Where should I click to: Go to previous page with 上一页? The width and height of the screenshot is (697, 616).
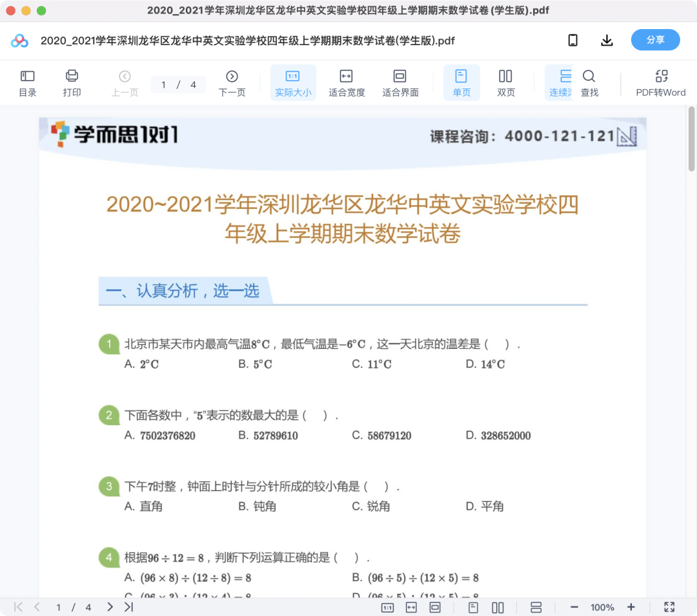[125, 83]
